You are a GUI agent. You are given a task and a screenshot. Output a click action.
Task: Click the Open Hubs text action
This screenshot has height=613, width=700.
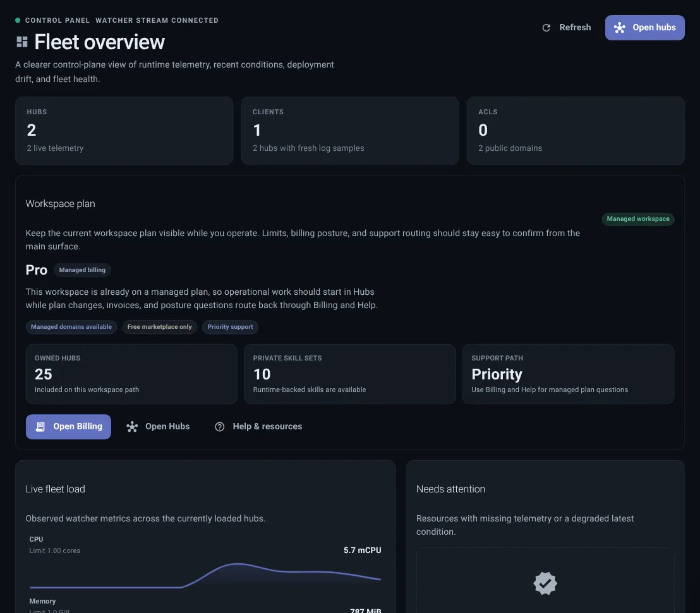point(167,426)
